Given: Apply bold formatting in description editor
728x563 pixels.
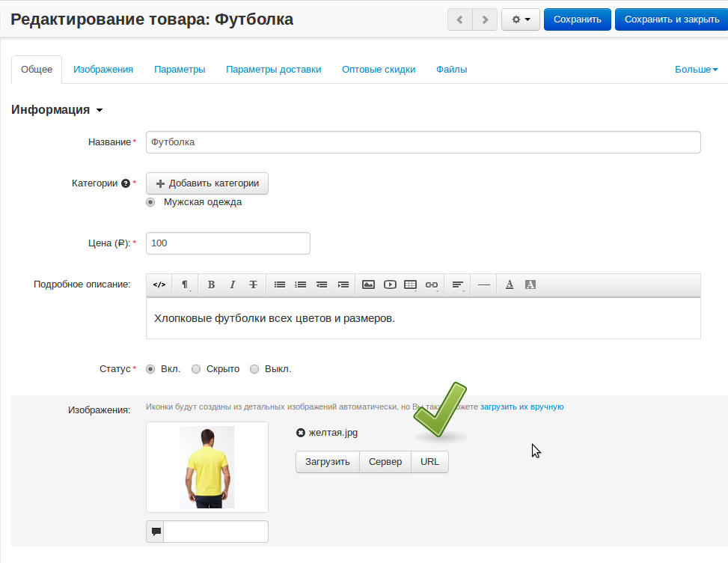Looking at the screenshot, I should (x=212, y=284).
